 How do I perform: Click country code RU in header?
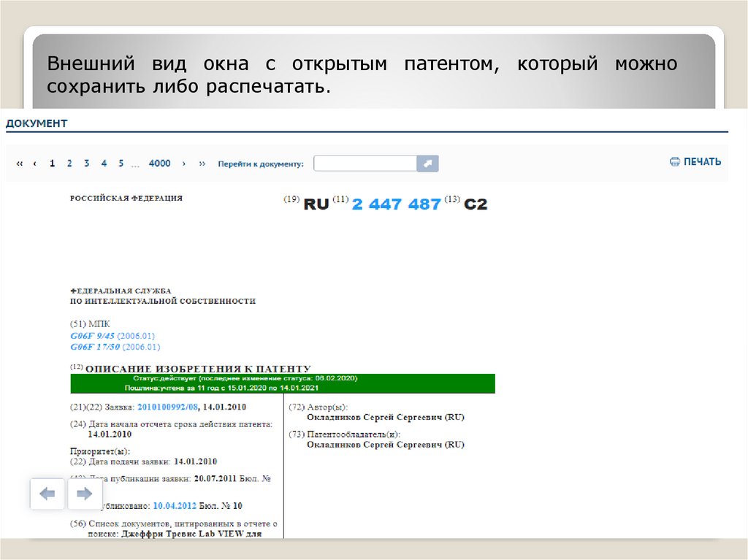click(316, 204)
